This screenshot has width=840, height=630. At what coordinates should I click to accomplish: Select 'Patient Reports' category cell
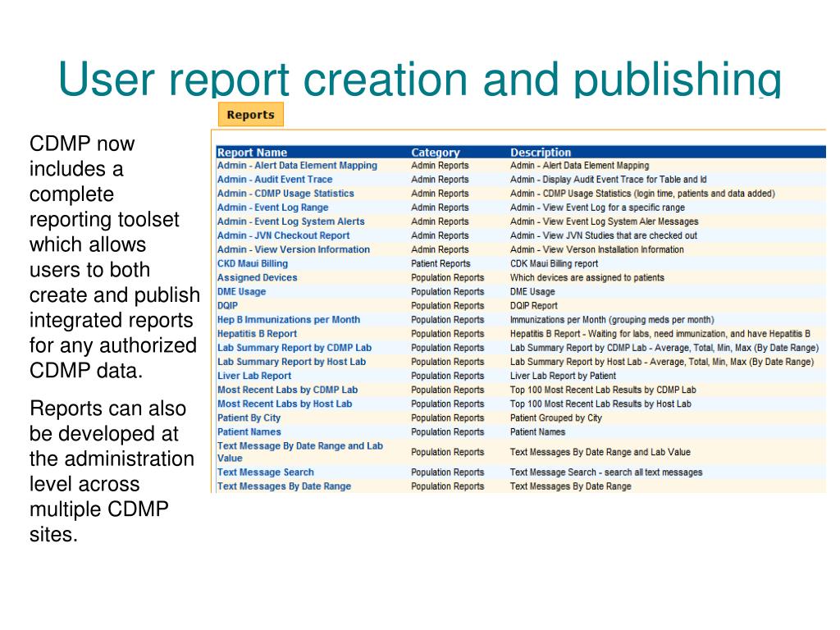(x=441, y=263)
